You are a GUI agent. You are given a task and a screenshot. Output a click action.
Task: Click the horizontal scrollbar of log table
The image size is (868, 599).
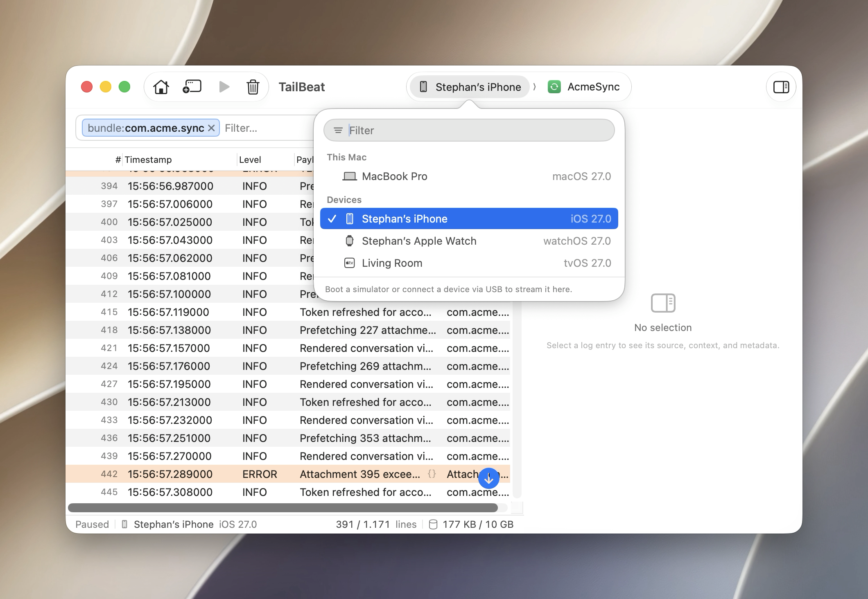(x=283, y=508)
